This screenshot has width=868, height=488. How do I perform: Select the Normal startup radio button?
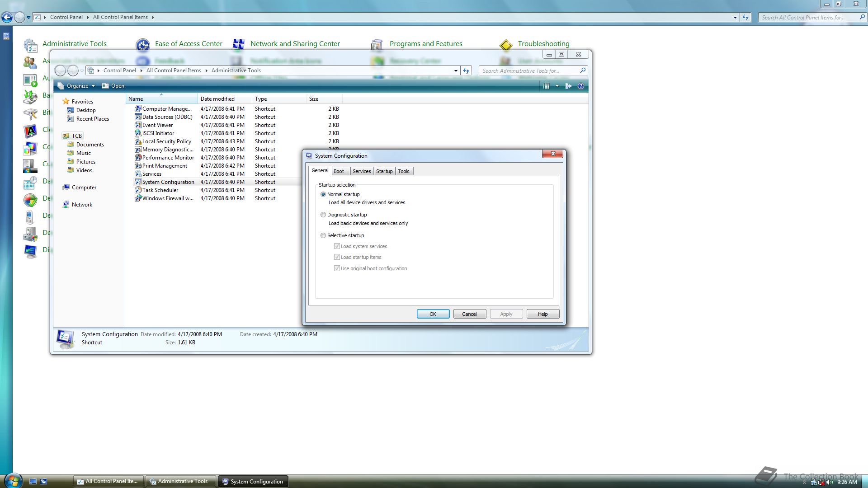coord(323,194)
